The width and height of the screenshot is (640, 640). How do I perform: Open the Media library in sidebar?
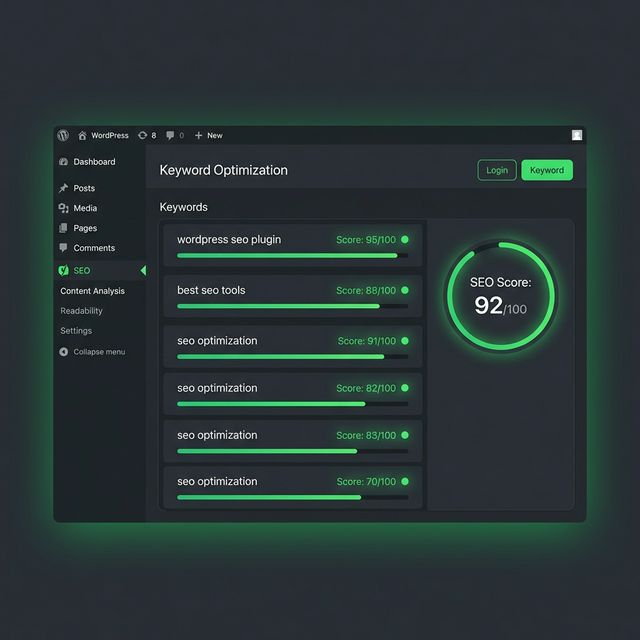click(x=85, y=208)
